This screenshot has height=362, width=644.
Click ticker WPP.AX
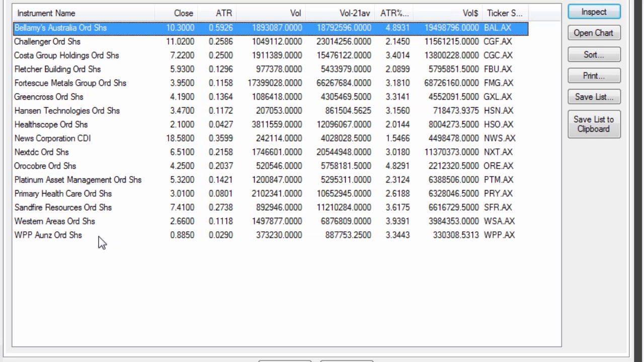point(499,235)
